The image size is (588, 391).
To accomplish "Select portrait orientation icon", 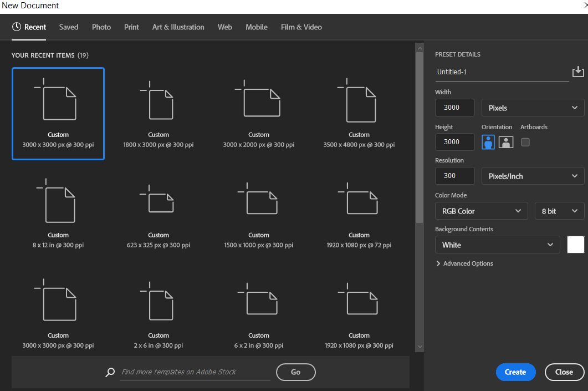I will [x=488, y=142].
